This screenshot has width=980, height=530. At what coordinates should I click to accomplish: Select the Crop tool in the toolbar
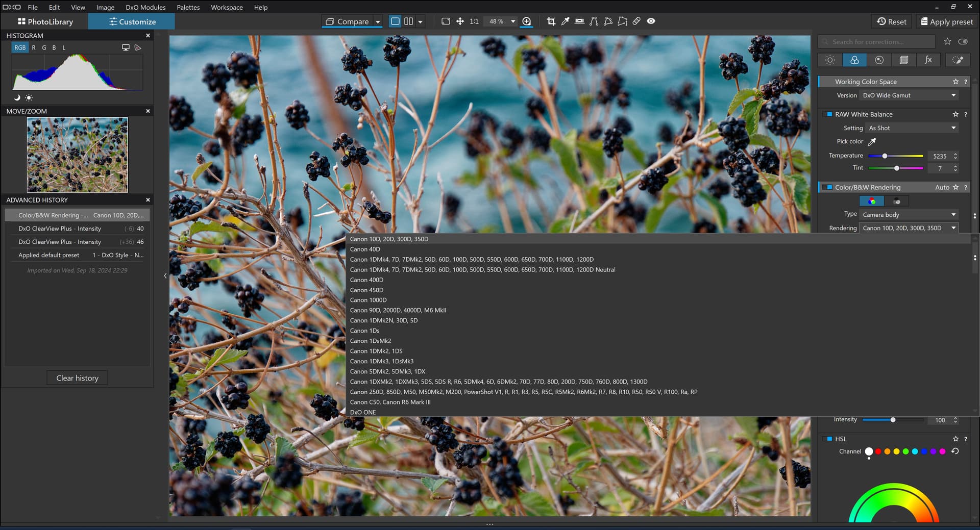(x=551, y=21)
